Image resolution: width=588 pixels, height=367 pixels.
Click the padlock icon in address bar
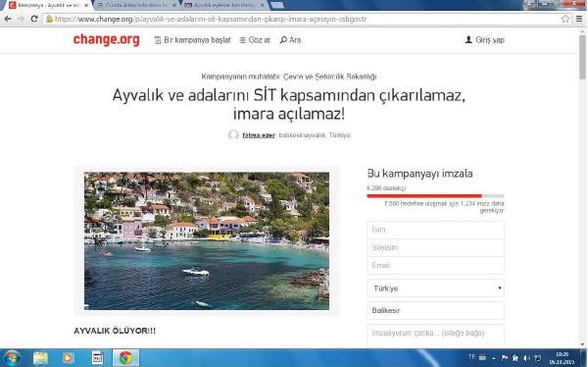coord(50,19)
